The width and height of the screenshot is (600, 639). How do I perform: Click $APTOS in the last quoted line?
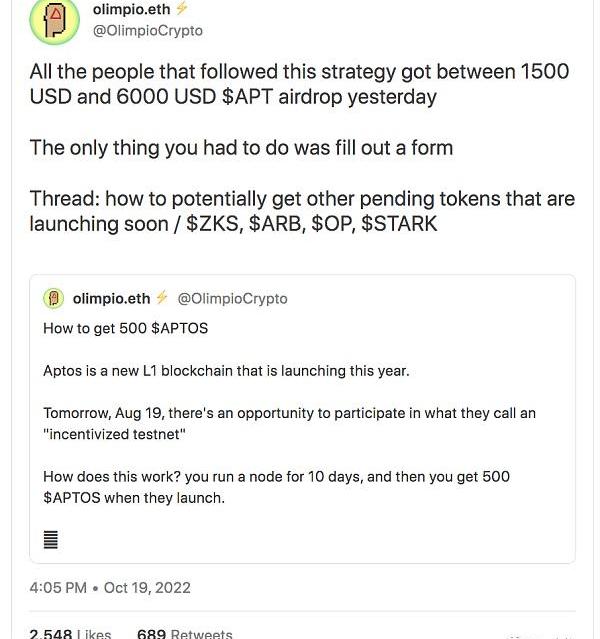(72, 498)
